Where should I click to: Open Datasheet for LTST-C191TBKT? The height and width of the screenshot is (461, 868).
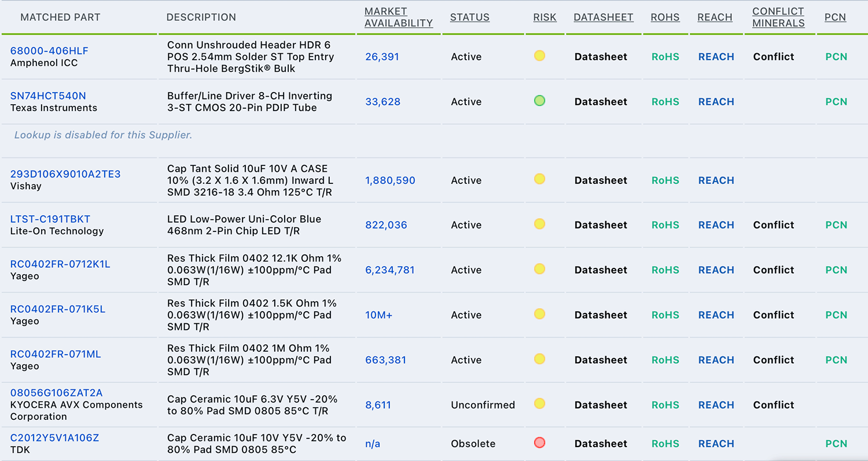point(601,225)
